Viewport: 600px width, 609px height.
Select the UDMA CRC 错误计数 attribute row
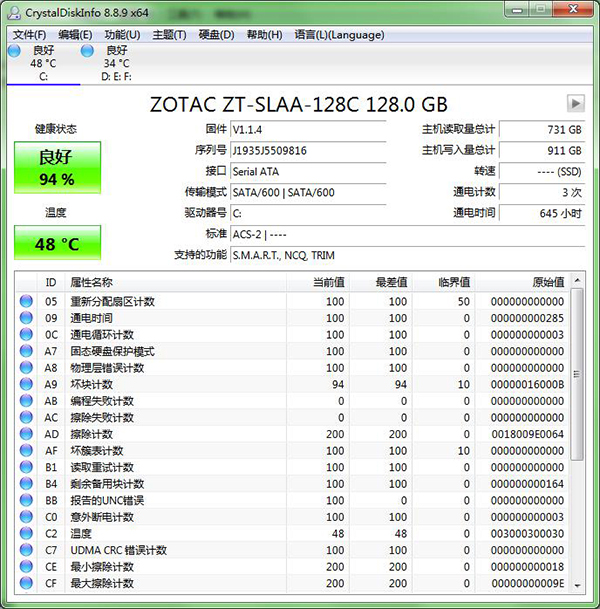pos(293,550)
